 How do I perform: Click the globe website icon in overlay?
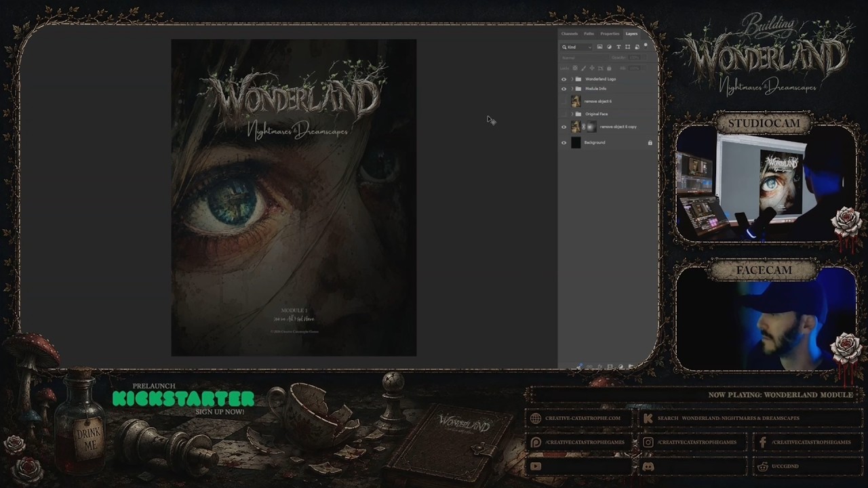[536, 418]
